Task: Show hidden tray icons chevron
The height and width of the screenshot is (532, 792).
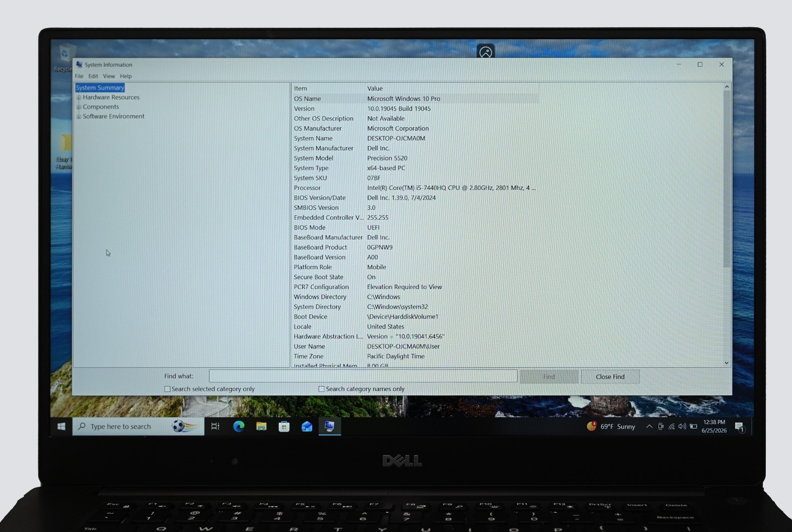Action: coord(649,426)
